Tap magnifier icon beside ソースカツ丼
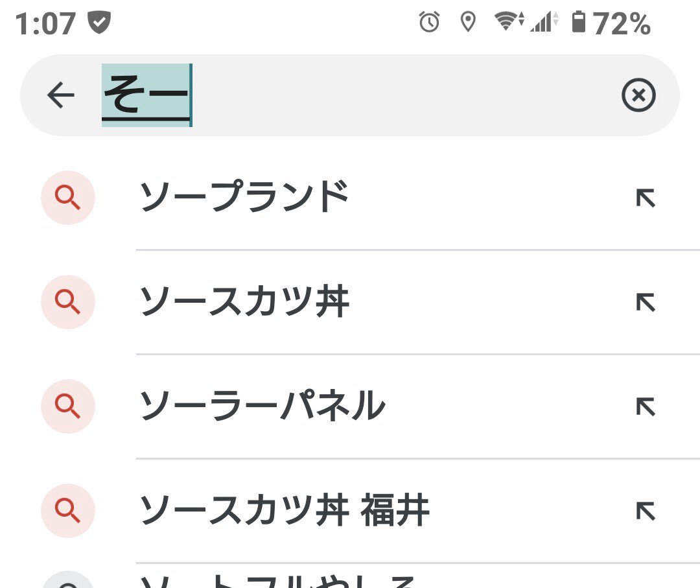This screenshot has height=588, width=700. 68,301
